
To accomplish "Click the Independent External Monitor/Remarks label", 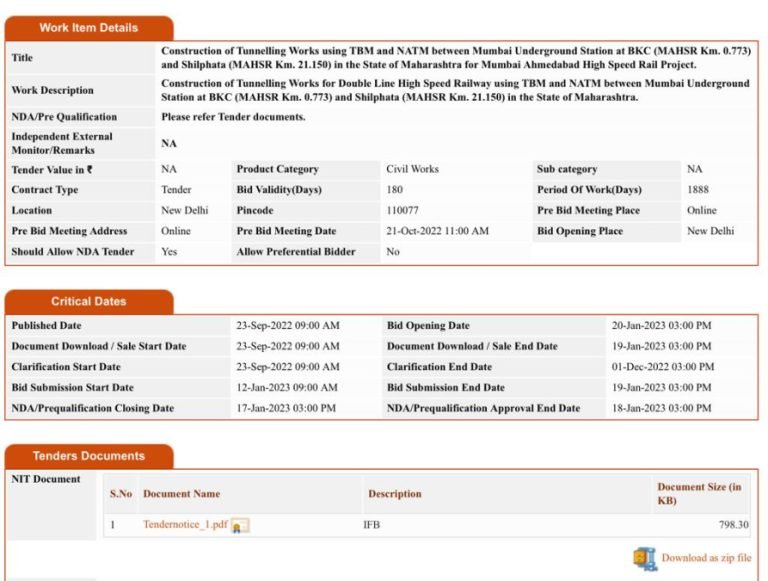I will click(62, 143).
